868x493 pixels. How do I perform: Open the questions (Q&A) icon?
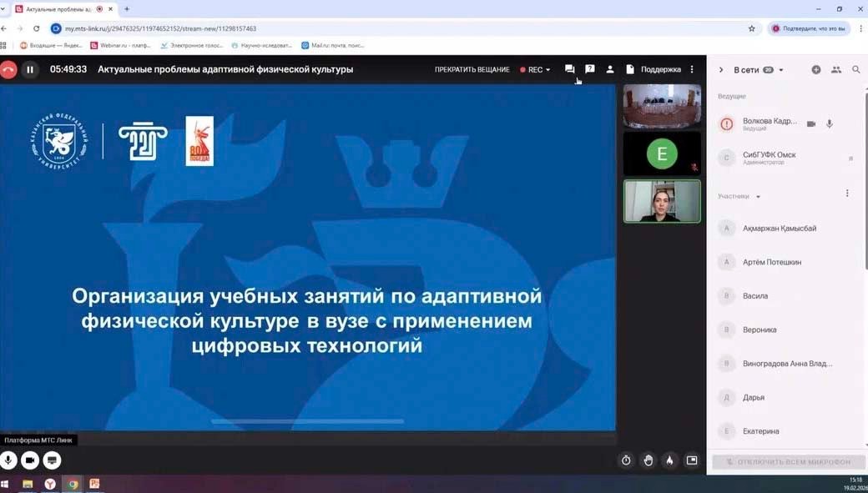click(590, 69)
